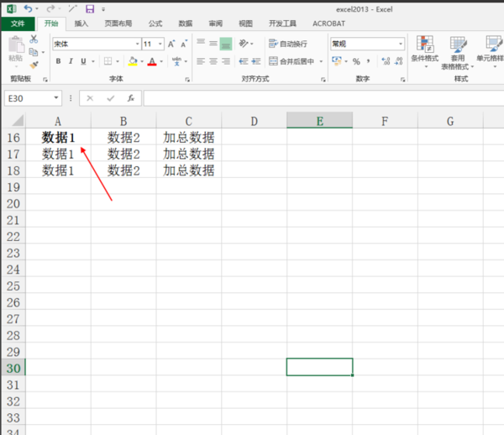Toggle Italic formatting
This screenshot has height=435, width=504.
pos(71,61)
